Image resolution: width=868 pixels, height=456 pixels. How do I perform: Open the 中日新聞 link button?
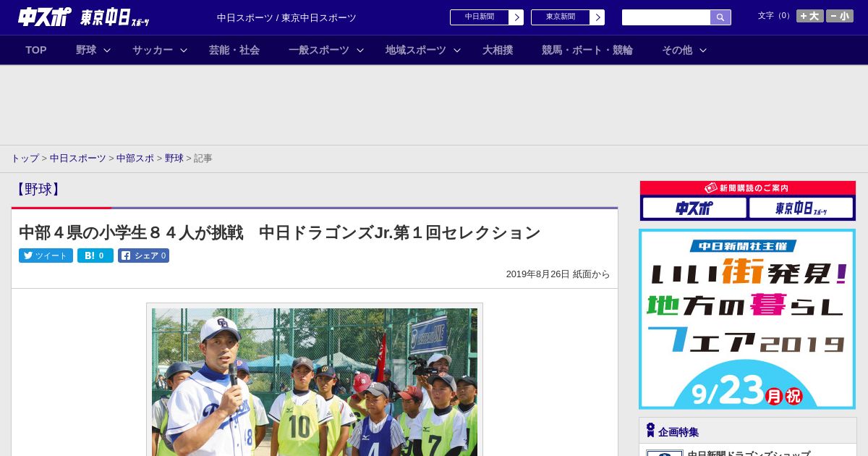(480, 17)
